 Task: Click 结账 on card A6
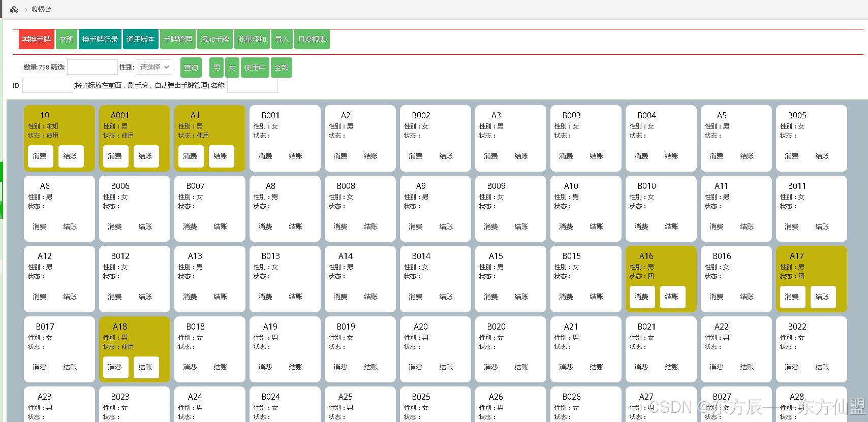pos(70,226)
